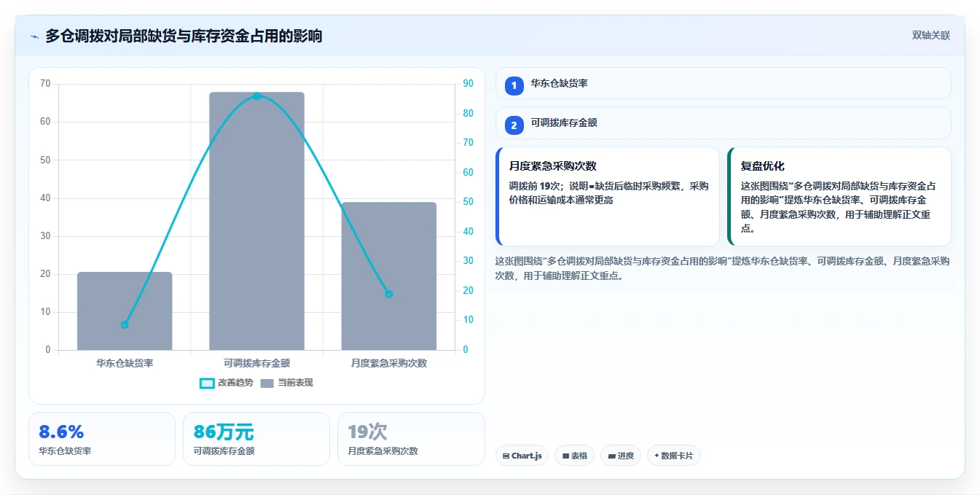Select the 华东仓缺货率 list row
The width and height of the screenshot is (980, 495).
point(724,83)
